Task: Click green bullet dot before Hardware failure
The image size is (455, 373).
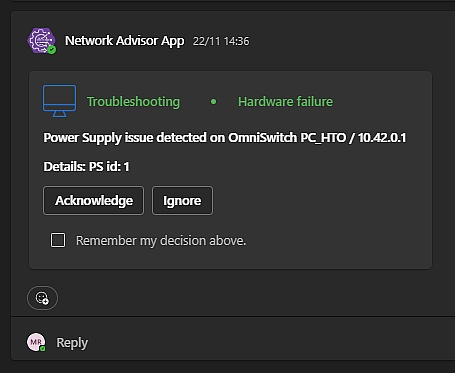Action: pos(214,101)
